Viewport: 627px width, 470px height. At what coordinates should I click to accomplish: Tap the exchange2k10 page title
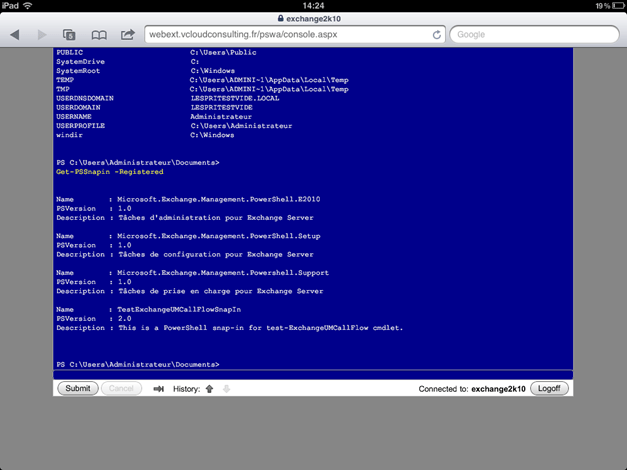pos(318,18)
